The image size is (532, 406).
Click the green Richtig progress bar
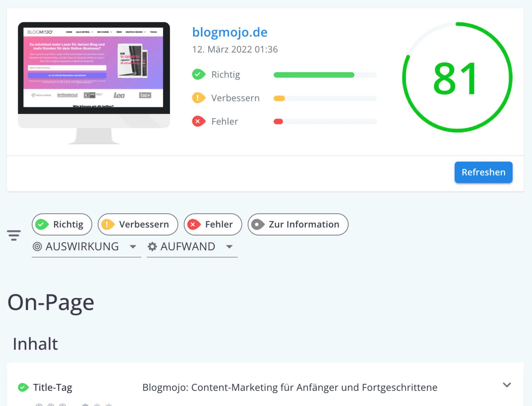(x=314, y=75)
